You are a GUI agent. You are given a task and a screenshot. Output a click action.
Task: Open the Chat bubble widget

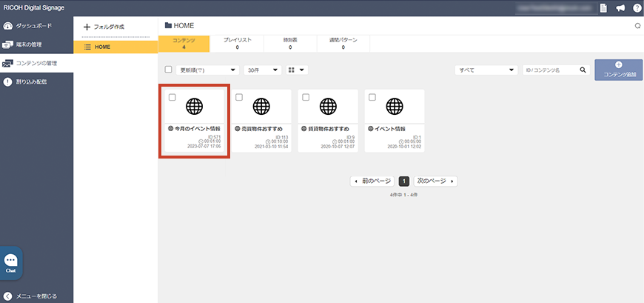[11, 262]
